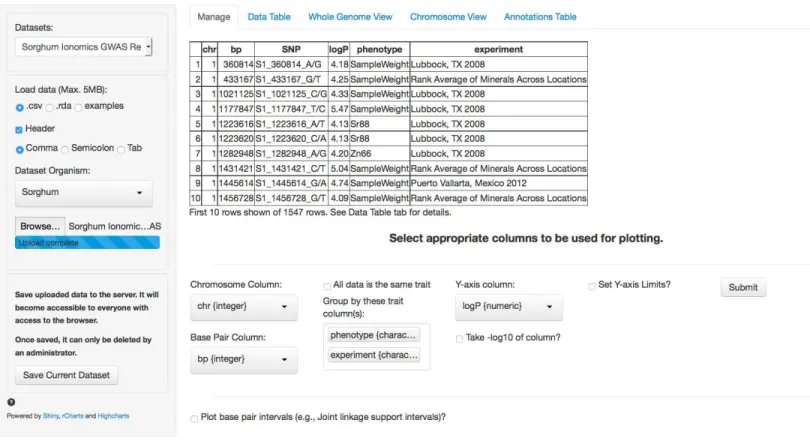The width and height of the screenshot is (810, 441).
Task: Click the logP column header
Action: 338,49
